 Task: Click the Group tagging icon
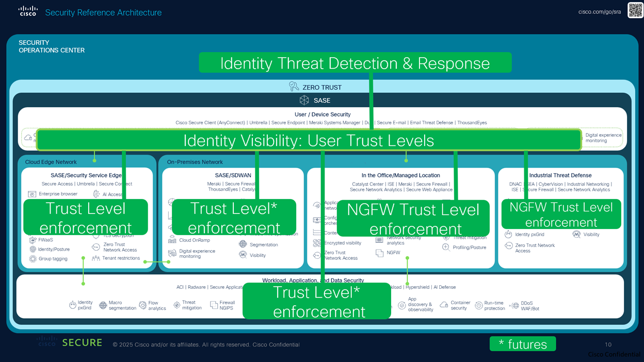tap(33, 259)
